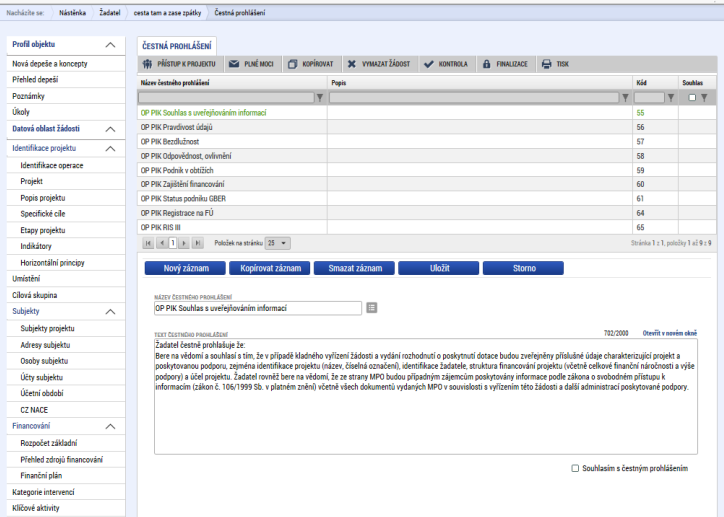Click the Kopírovat záznam button
This screenshot has width=724, height=517.
click(270, 268)
